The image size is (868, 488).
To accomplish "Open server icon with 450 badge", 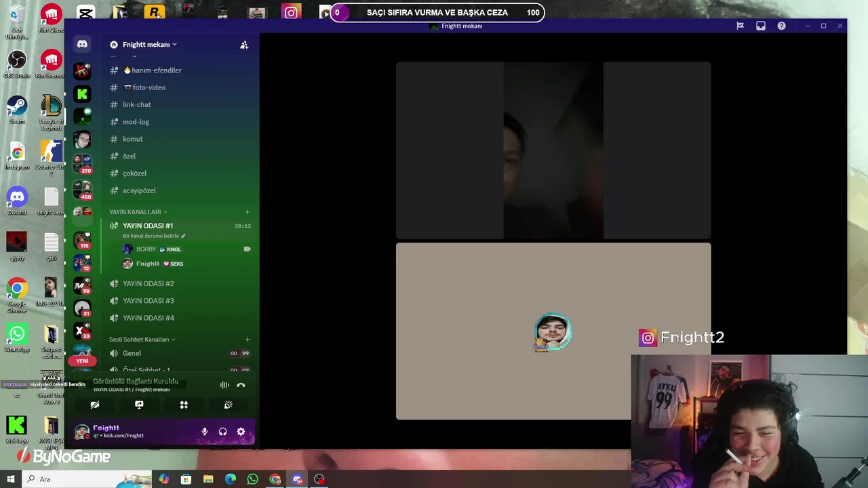I will click(x=82, y=189).
